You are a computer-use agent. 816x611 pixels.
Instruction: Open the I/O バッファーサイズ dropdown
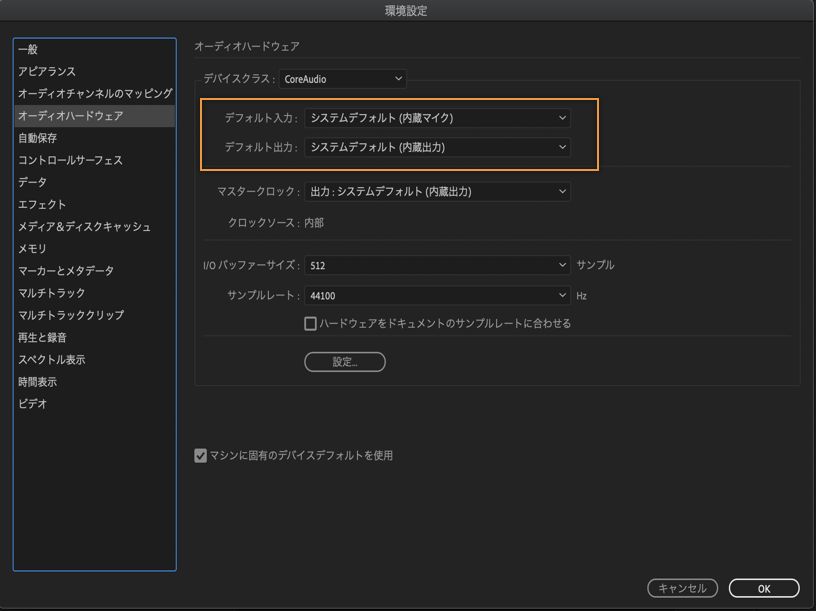(x=437, y=266)
